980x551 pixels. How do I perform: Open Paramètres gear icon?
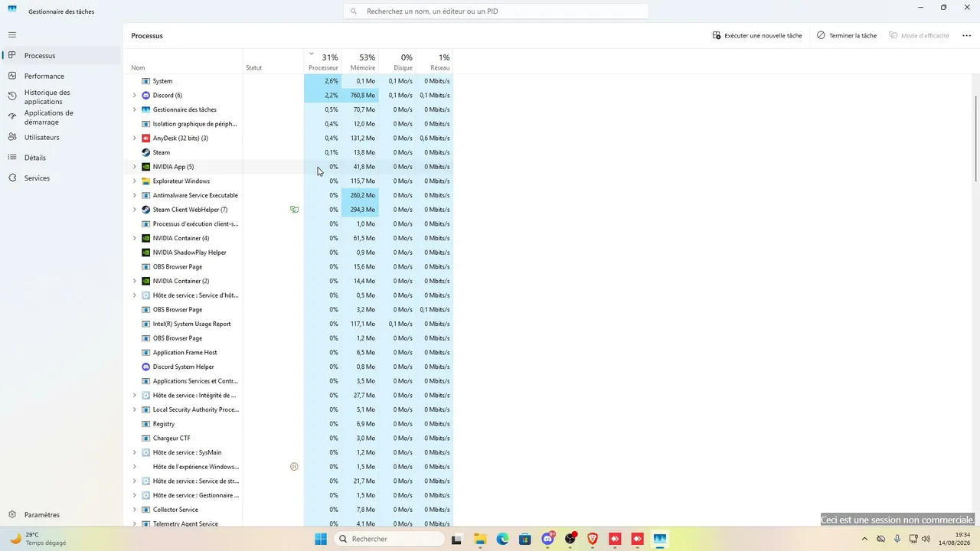point(12,515)
